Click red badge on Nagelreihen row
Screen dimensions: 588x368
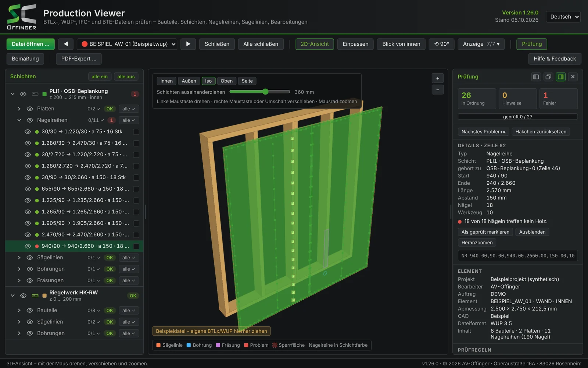tap(112, 120)
